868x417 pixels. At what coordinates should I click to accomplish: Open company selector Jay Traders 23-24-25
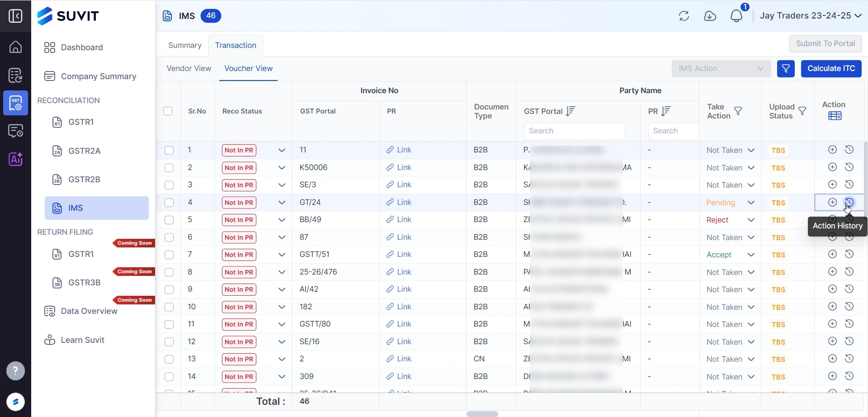[811, 16]
